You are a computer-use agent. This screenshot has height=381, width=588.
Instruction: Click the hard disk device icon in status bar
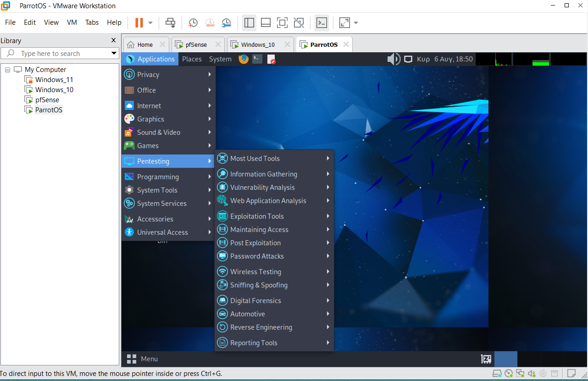497,373
